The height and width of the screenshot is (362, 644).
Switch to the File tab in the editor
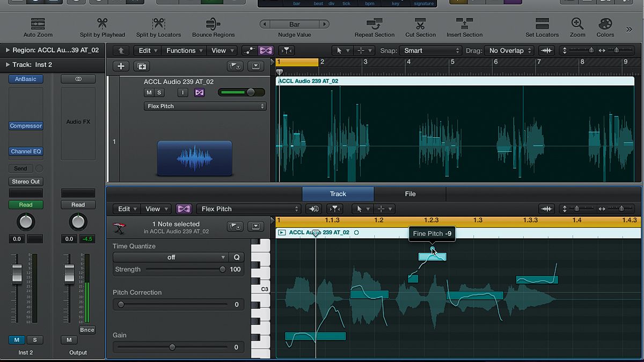click(x=410, y=194)
